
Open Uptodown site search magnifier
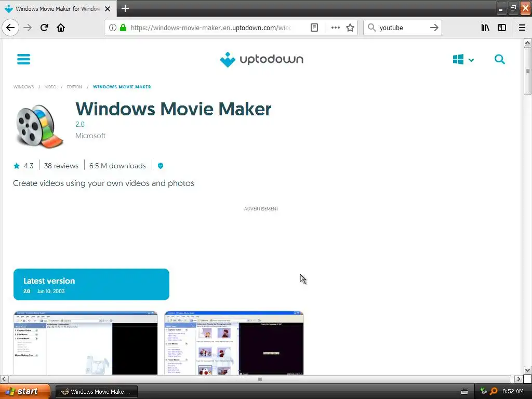coord(499,59)
